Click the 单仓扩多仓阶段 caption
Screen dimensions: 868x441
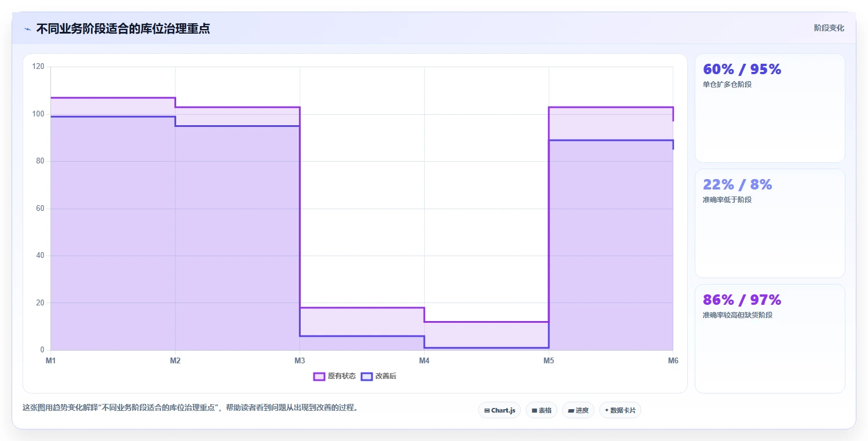pos(727,85)
